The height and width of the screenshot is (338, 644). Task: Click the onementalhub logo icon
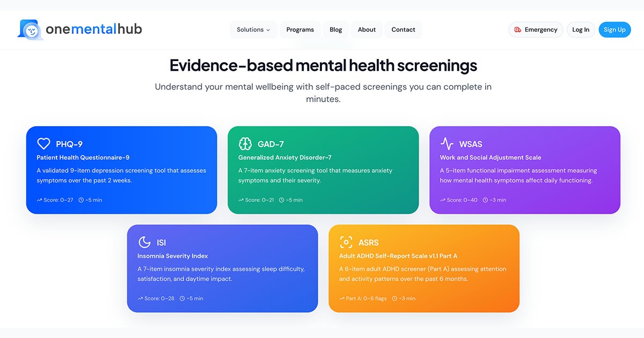(30, 29)
